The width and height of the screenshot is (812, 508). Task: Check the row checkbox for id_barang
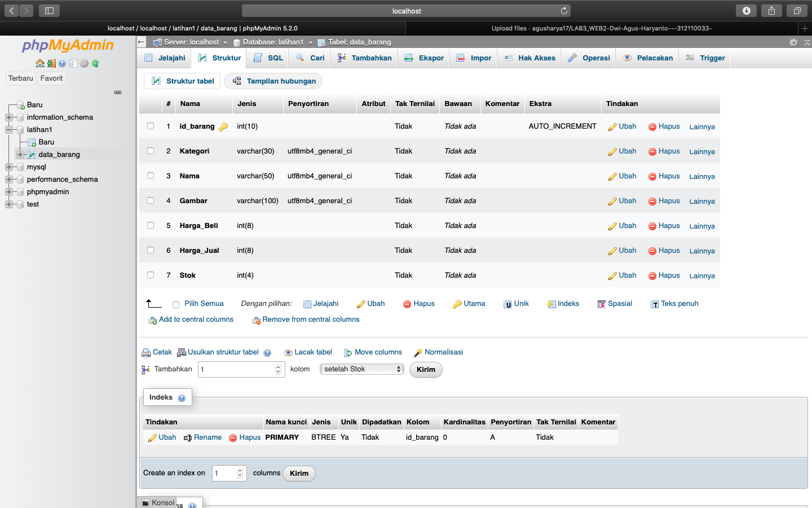pyautogui.click(x=151, y=126)
